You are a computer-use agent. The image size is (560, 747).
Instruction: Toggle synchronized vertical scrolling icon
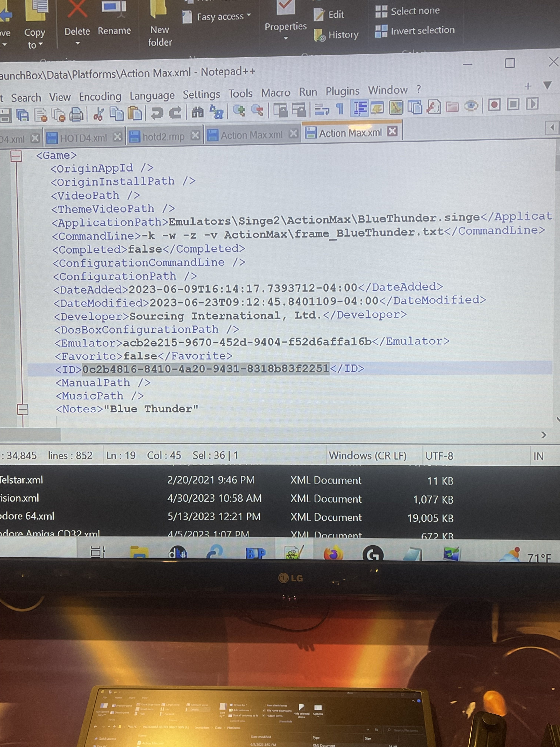coord(280,110)
